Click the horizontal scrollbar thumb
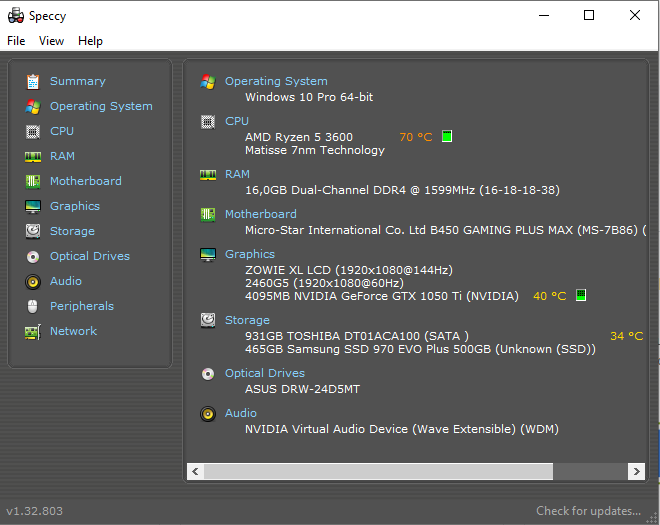Screen dimensions: 660x525 click(x=378, y=472)
